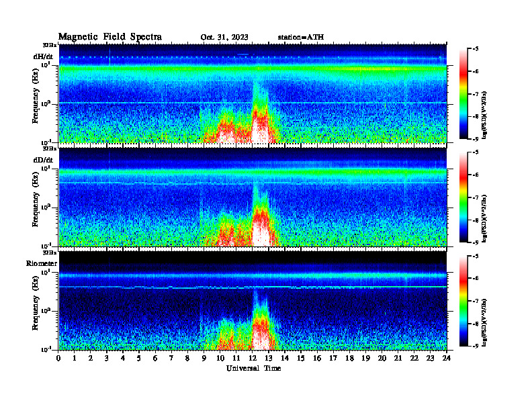Select the date text "Oct. 31, 2023"
The image size is (532, 411).
click(x=224, y=38)
